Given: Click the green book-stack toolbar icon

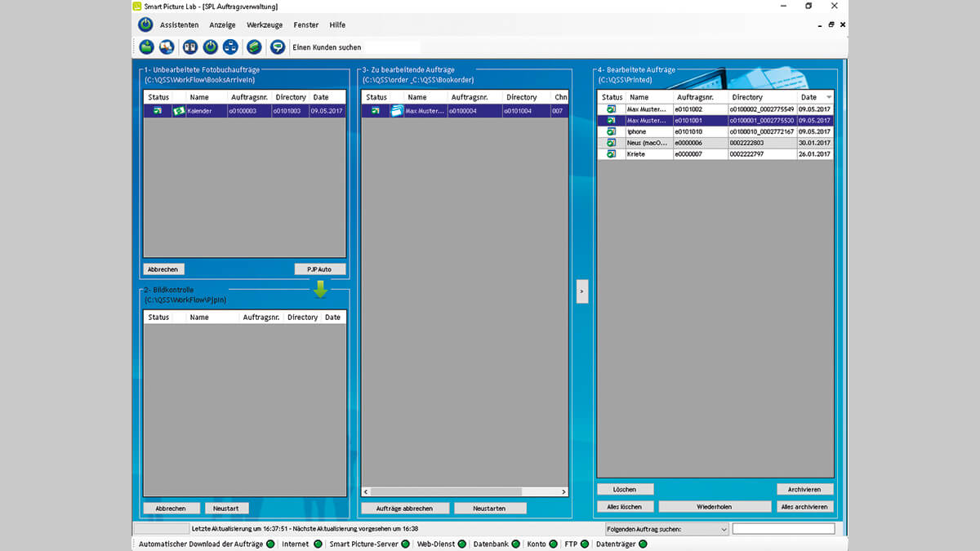Looking at the screenshot, I should [x=255, y=47].
